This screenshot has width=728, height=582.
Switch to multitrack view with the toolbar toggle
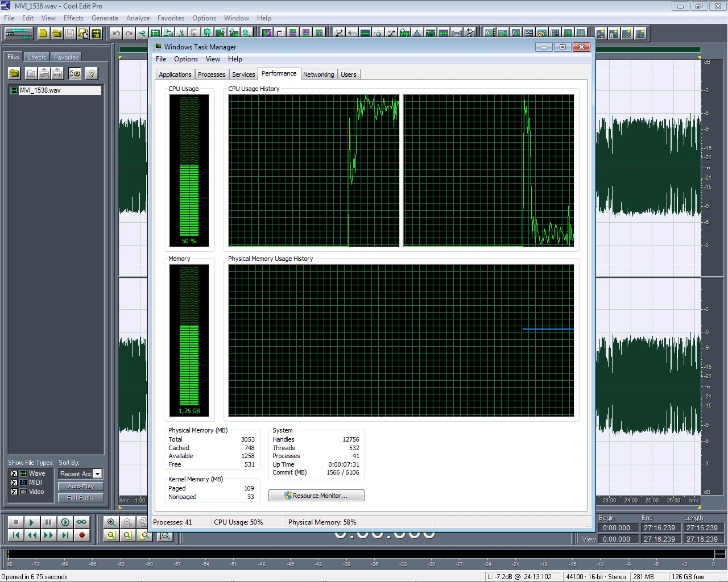tap(18, 34)
